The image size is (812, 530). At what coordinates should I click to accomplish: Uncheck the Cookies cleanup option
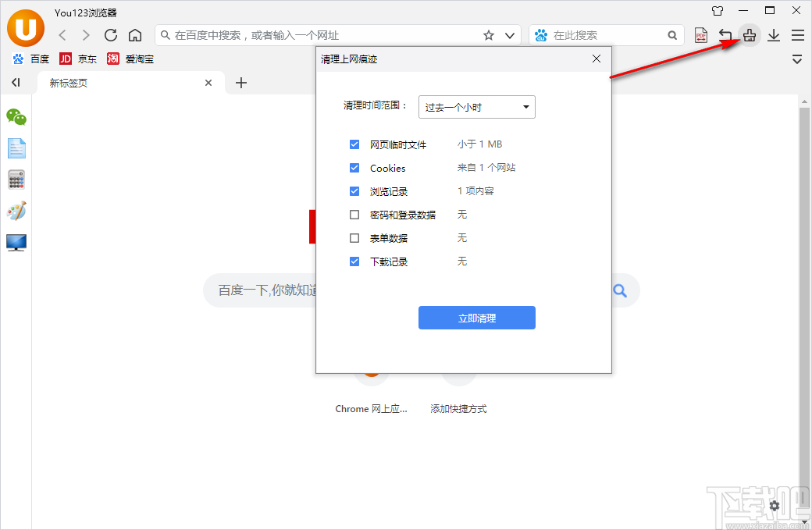point(355,168)
